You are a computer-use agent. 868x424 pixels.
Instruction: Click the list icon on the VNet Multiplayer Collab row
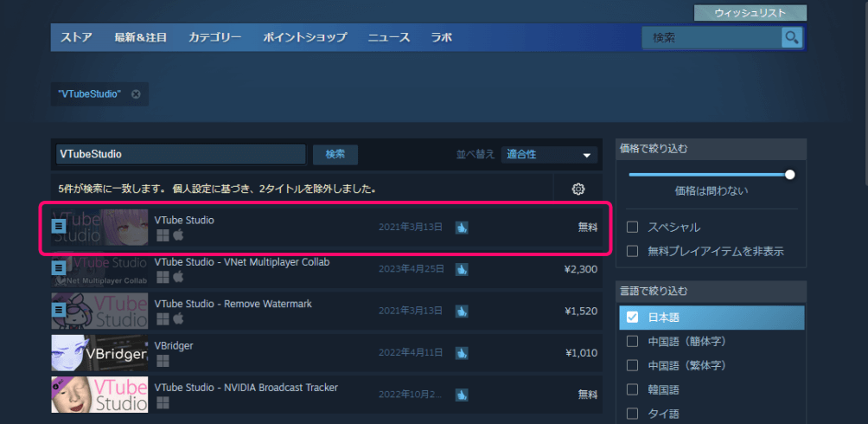pos(60,268)
